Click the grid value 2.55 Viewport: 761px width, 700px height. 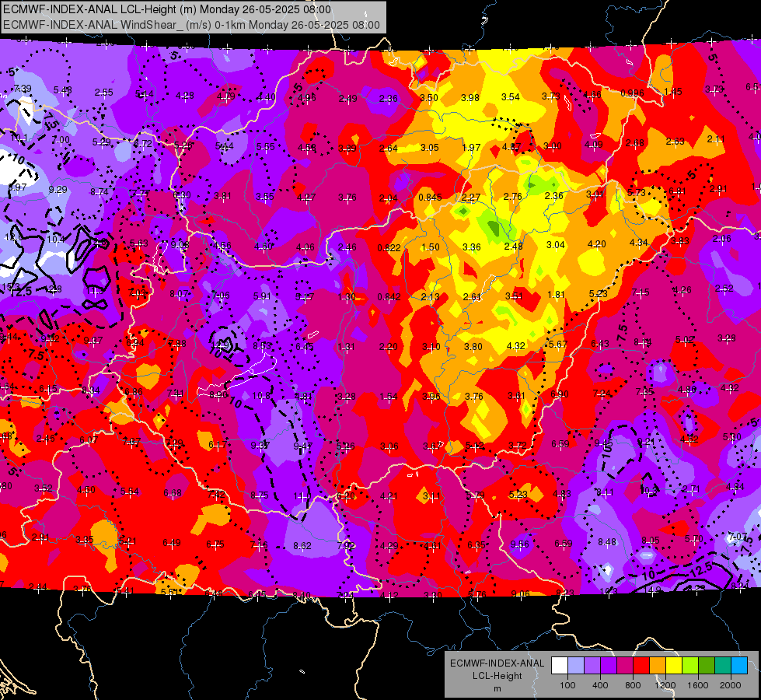pos(104,92)
